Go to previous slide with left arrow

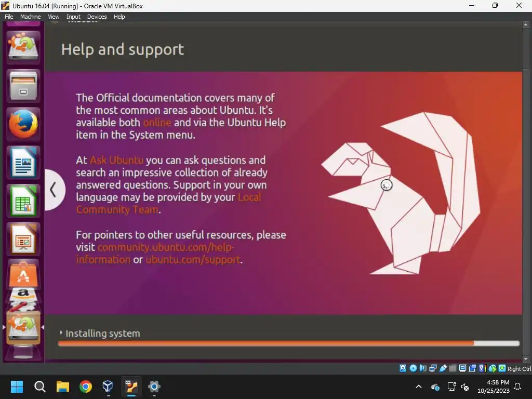tap(54, 189)
